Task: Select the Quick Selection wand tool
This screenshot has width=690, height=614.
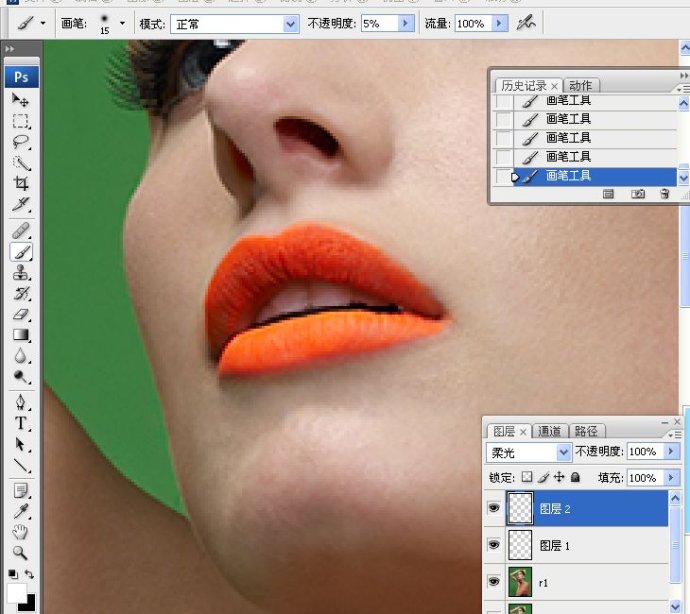Action: [x=20, y=163]
